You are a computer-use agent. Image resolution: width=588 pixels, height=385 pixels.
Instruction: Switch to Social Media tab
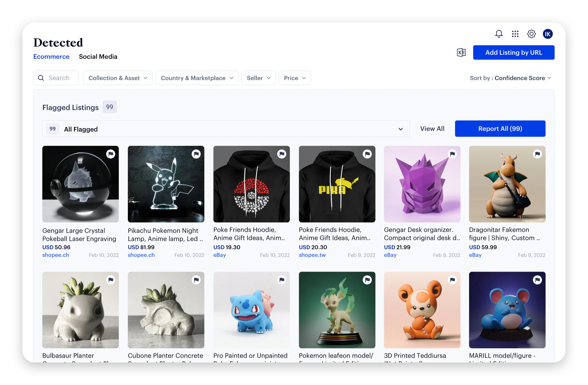(98, 57)
